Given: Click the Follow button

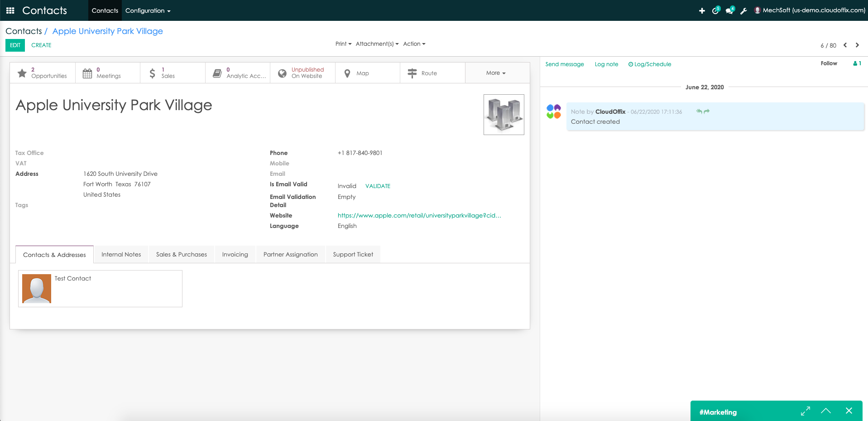Looking at the screenshot, I should tap(829, 63).
